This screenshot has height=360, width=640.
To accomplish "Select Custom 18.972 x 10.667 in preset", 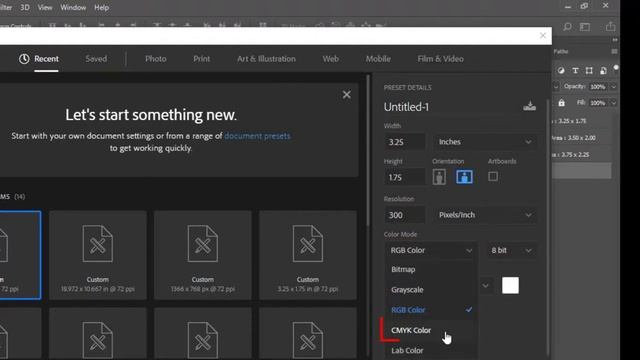I will click(x=98, y=255).
